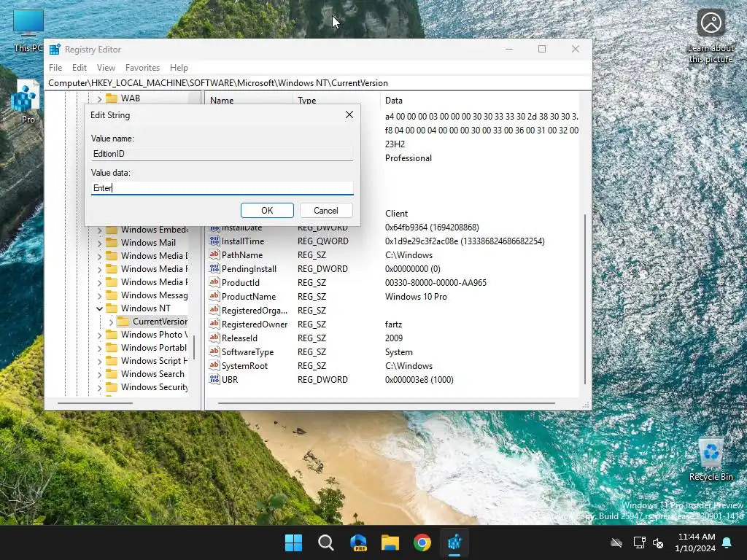Screen dimensions: 747x560
Task: Select the Windows Photo Viewer tree item
Action: pos(154,335)
